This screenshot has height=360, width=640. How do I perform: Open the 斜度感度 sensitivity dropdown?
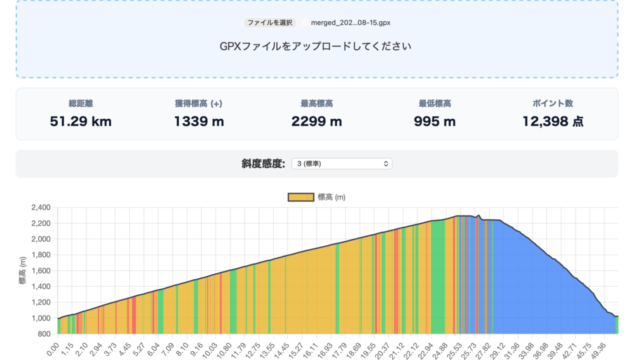342,164
